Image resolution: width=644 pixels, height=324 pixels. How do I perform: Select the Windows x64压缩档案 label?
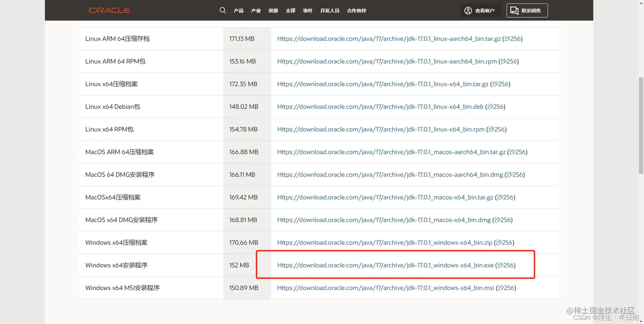tap(116, 242)
